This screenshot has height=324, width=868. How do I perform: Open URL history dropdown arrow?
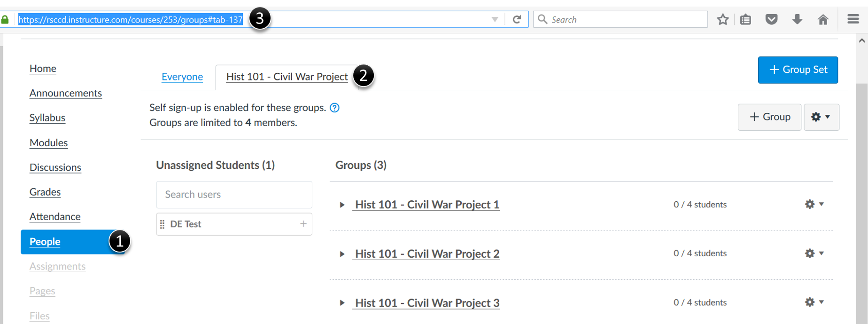coord(495,19)
